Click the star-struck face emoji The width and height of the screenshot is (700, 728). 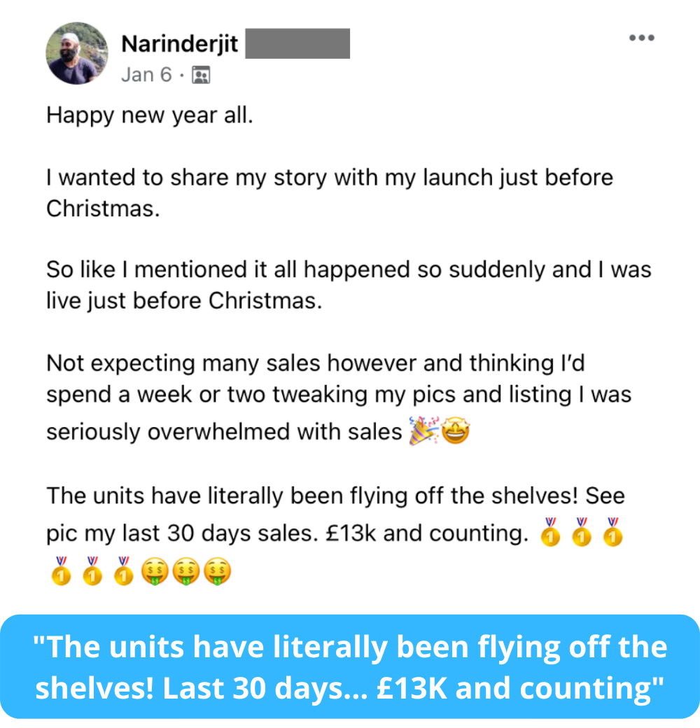(x=454, y=432)
